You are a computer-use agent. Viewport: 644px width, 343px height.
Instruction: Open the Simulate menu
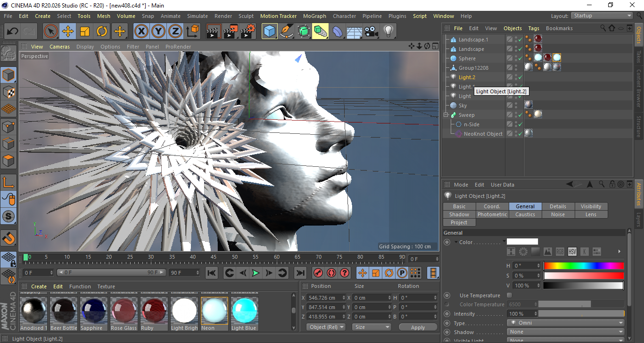(x=197, y=16)
